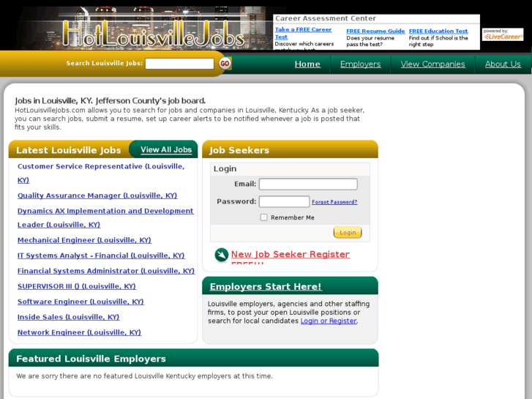532x399 pixels.
Task: Click the red GO search icon
Action: [x=225, y=64]
